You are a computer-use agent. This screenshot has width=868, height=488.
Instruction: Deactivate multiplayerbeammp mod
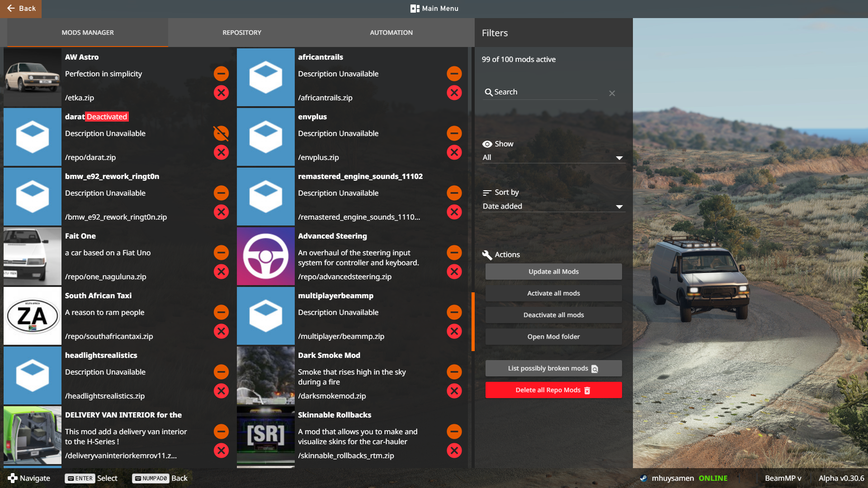tap(454, 312)
